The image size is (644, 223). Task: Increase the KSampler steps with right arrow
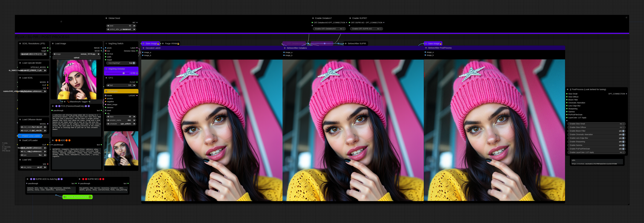[x=134, y=117]
